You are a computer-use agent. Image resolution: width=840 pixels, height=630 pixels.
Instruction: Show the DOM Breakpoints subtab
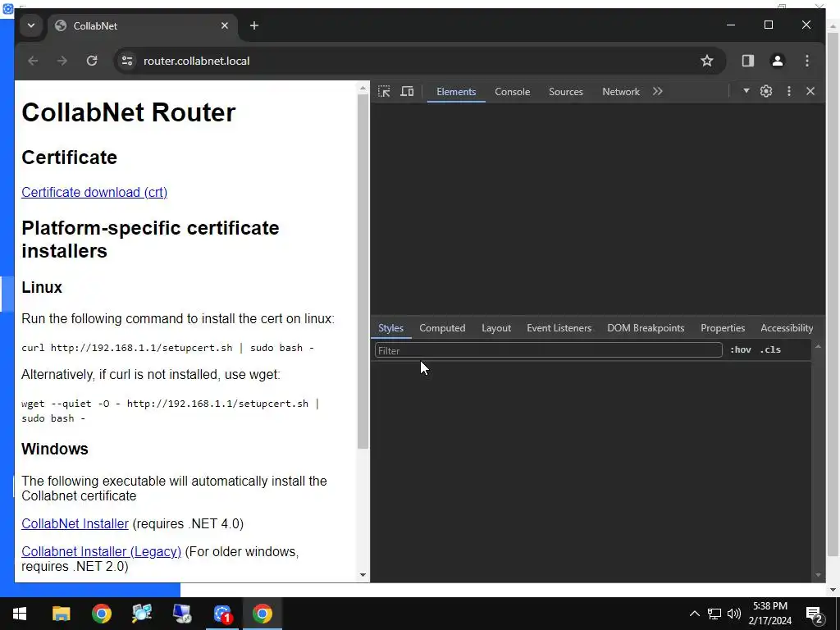click(646, 328)
